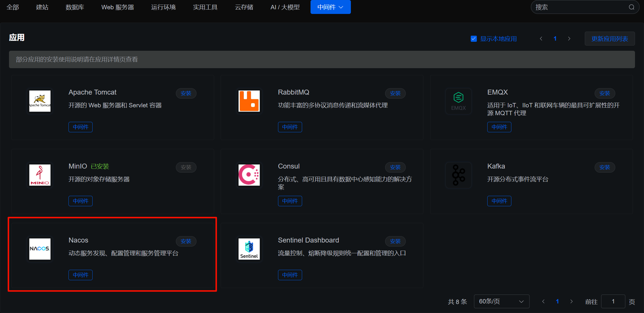
Task: Go to previous page at bottom pager
Action: click(543, 301)
